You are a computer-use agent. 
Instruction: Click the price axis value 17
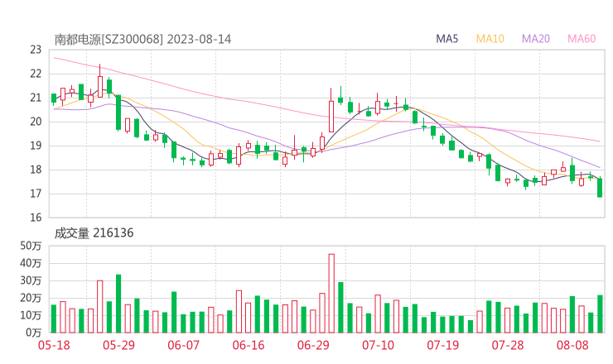tap(36, 194)
